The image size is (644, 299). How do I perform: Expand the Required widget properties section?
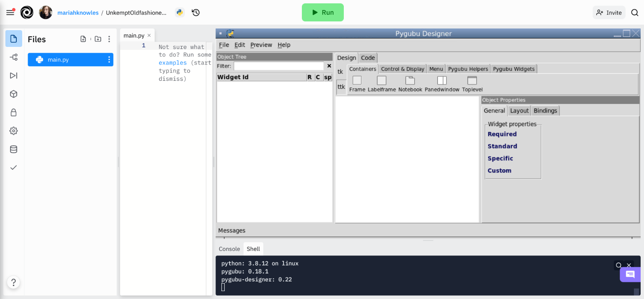point(502,134)
